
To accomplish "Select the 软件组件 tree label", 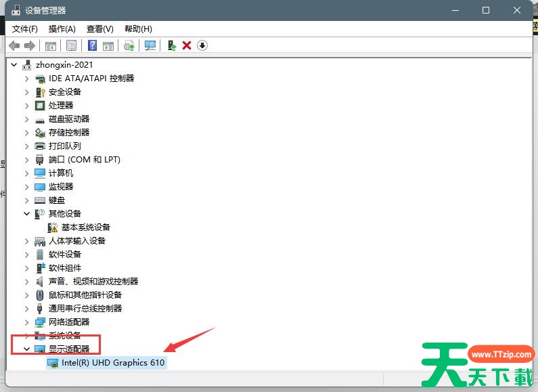I will tap(65, 267).
